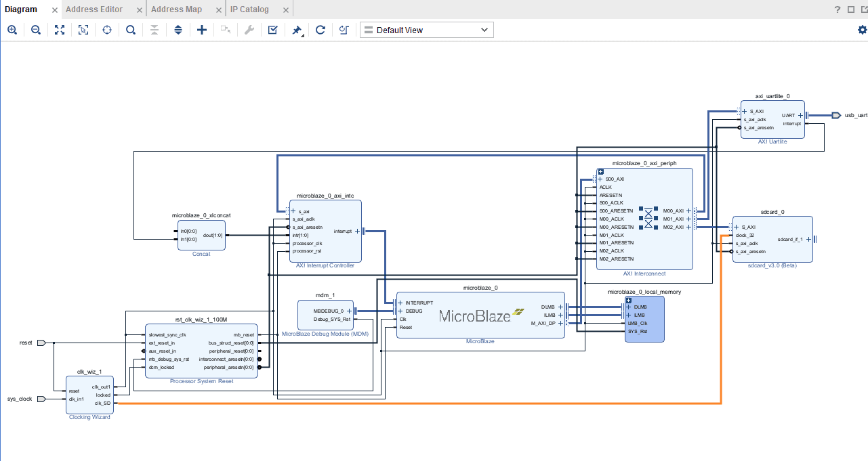The image size is (868, 461).
Task: Click the Expand/Collapse All toolbar icon
Action: click(x=178, y=30)
